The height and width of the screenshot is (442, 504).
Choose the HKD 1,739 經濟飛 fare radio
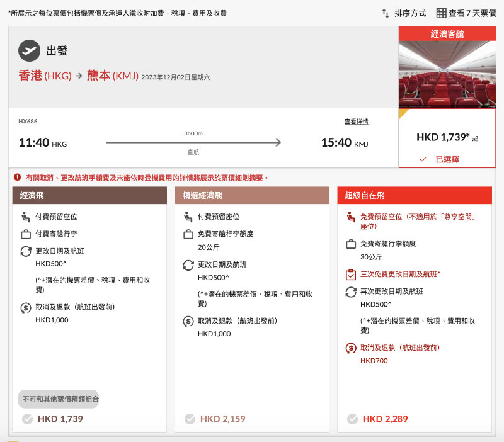27,419
